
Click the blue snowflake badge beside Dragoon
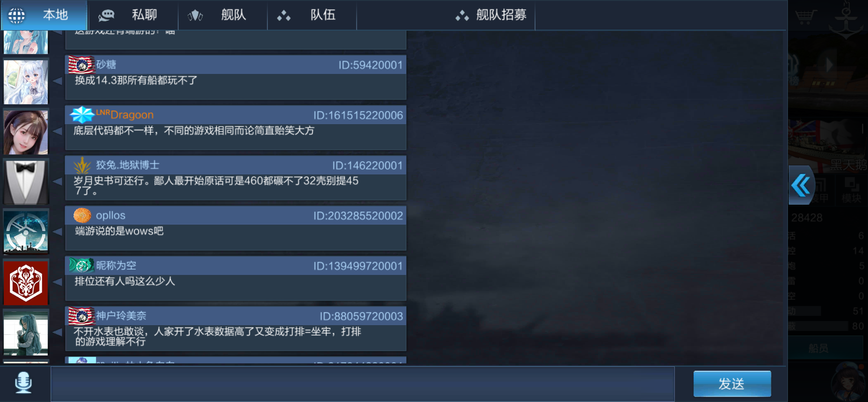pos(82,115)
